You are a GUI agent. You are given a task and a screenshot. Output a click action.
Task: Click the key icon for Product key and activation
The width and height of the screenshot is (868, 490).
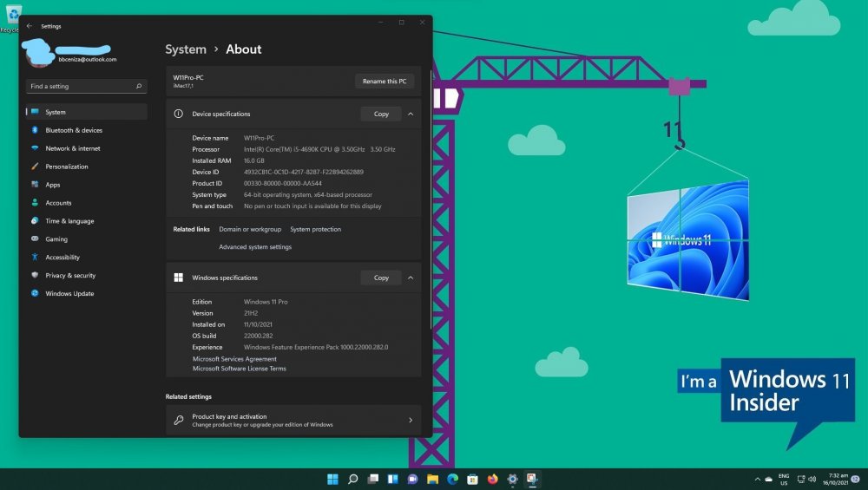[x=178, y=421]
